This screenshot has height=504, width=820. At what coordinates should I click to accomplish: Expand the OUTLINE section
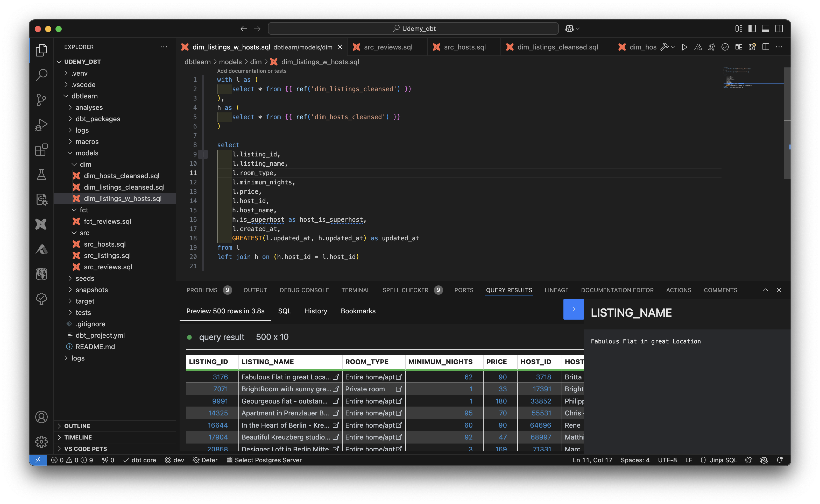(x=77, y=426)
